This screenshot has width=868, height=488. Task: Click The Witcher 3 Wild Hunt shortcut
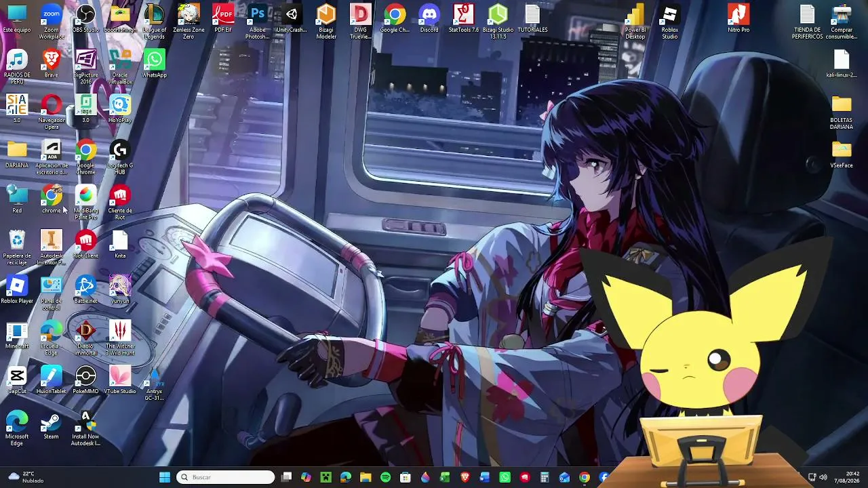coord(120,339)
